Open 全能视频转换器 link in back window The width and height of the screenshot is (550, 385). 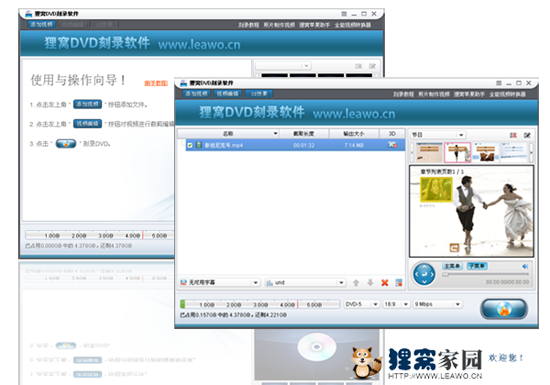click(353, 25)
